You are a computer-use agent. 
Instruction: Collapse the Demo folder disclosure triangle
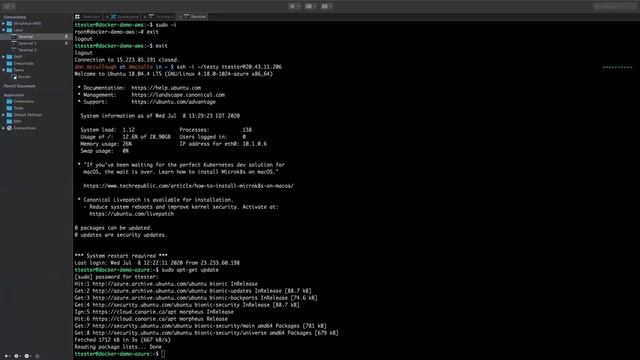point(4,70)
